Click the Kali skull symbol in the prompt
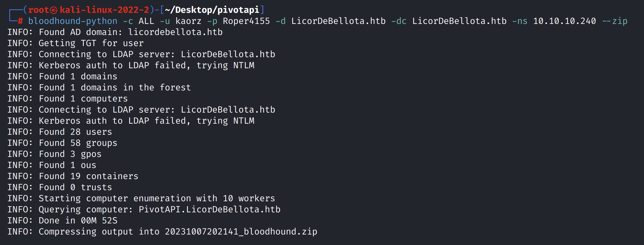The height and width of the screenshot is (245, 644). click(53, 10)
